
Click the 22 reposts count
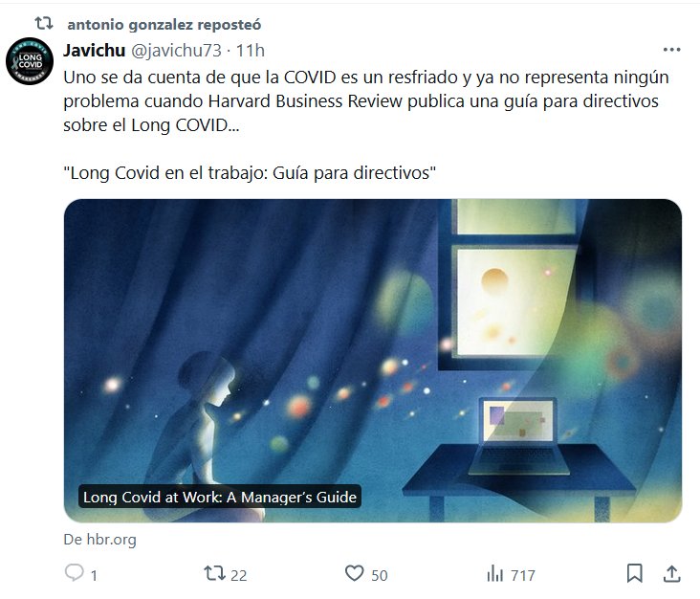click(x=238, y=575)
